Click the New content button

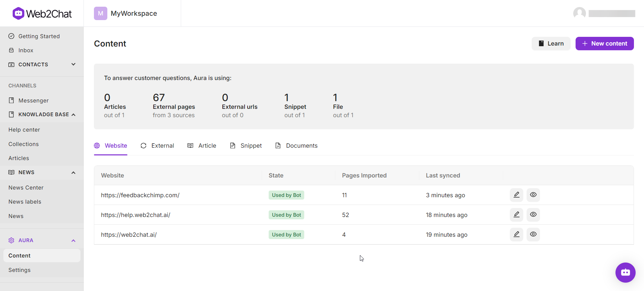pos(605,44)
